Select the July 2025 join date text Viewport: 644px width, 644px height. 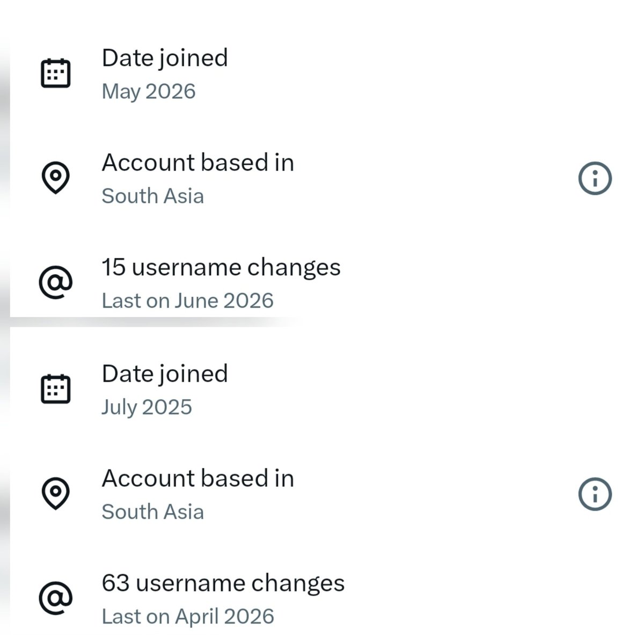(147, 407)
